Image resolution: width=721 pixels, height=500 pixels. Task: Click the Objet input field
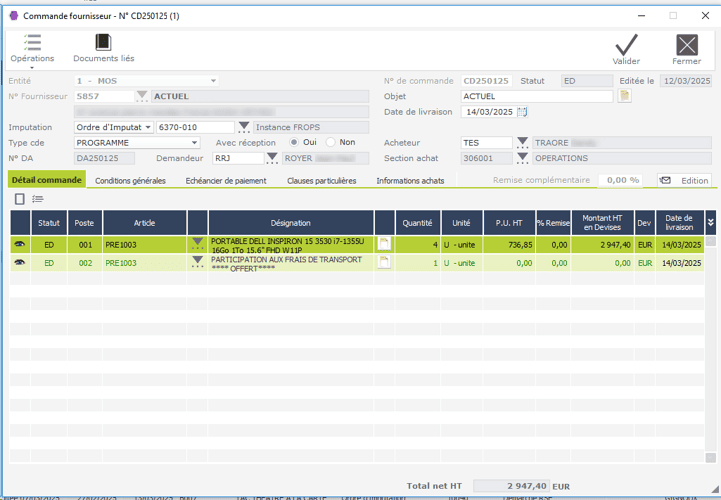[x=536, y=96]
